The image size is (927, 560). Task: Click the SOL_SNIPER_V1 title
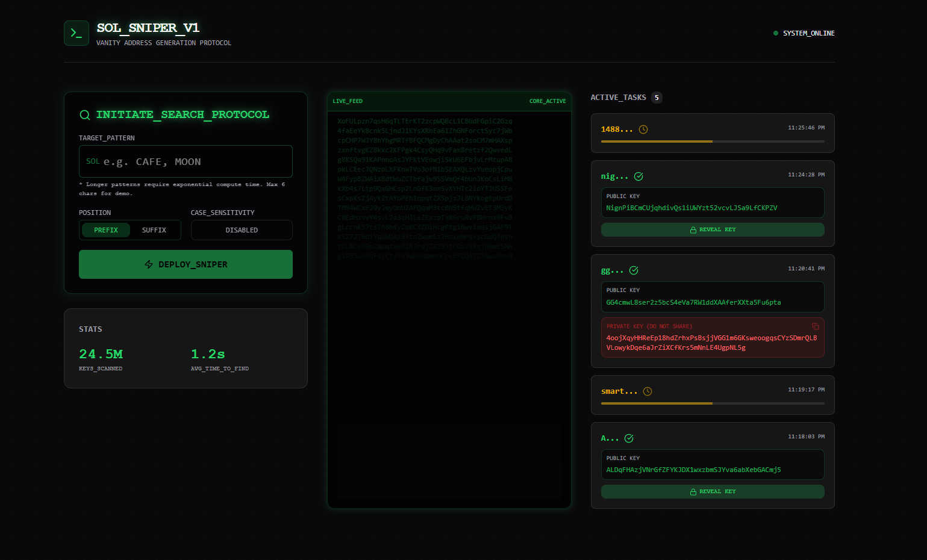[x=148, y=28]
